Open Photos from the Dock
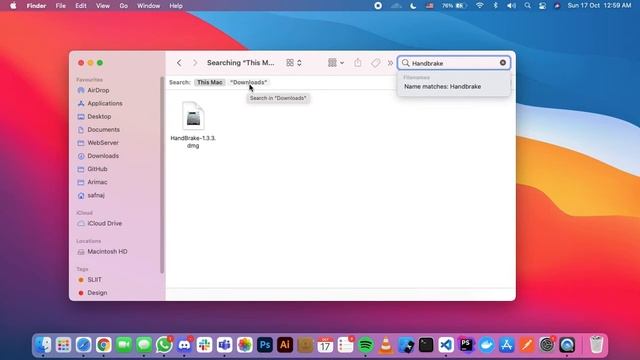640x360 pixels. 244,345
